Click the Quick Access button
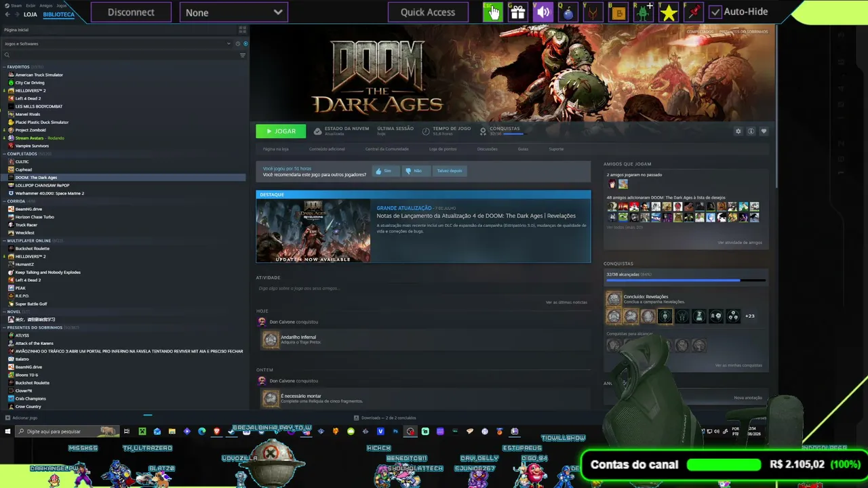This screenshot has height=488, width=868. click(x=428, y=12)
